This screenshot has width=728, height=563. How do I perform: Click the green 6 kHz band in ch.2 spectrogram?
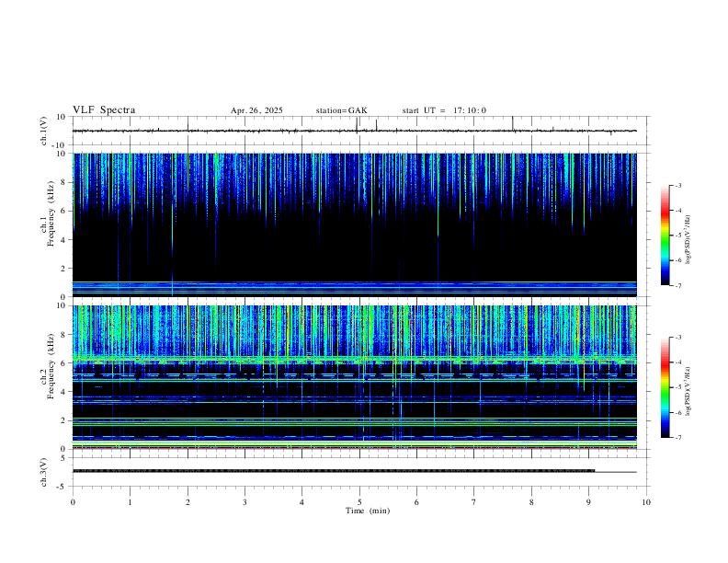[x=355, y=359]
